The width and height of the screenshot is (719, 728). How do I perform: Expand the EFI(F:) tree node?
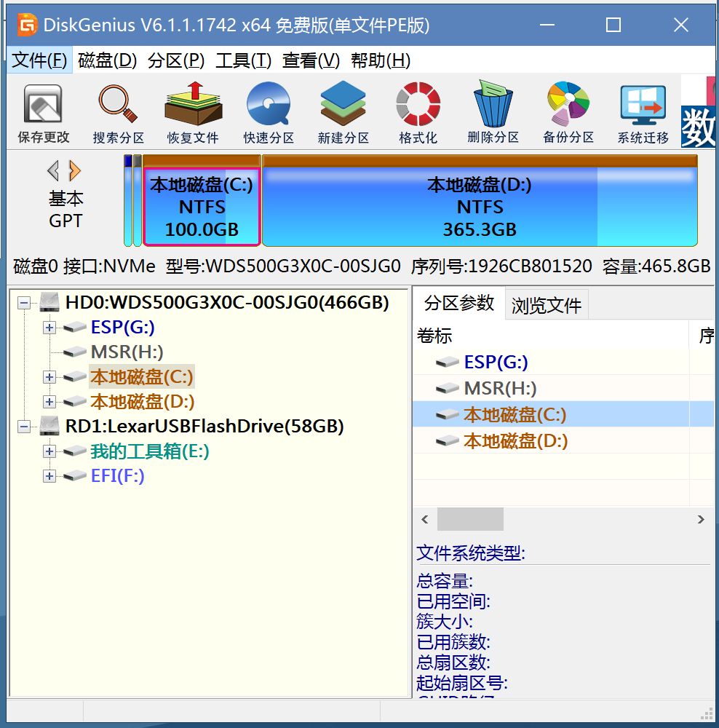[49, 476]
